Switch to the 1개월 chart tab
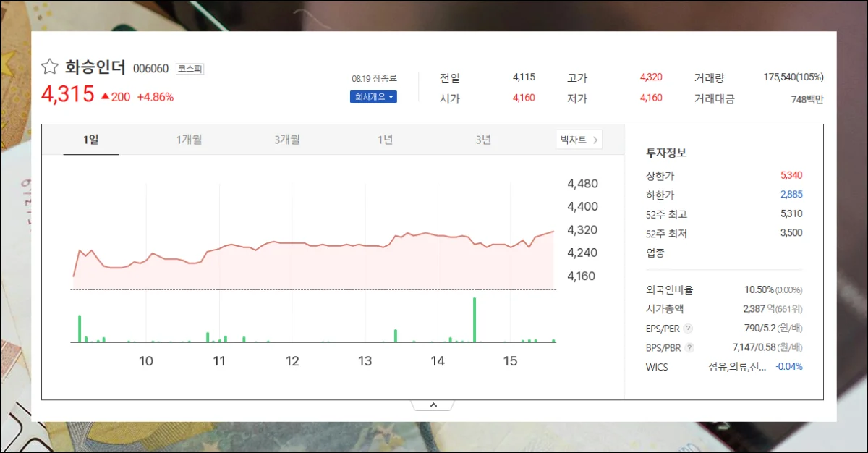868x453 pixels. pos(189,140)
